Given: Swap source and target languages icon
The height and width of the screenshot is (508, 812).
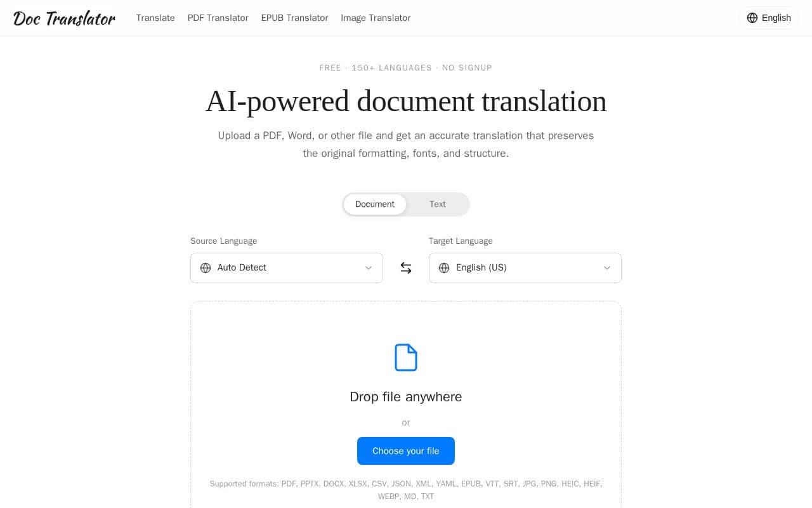Looking at the screenshot, I should click(x=406, y=268).
